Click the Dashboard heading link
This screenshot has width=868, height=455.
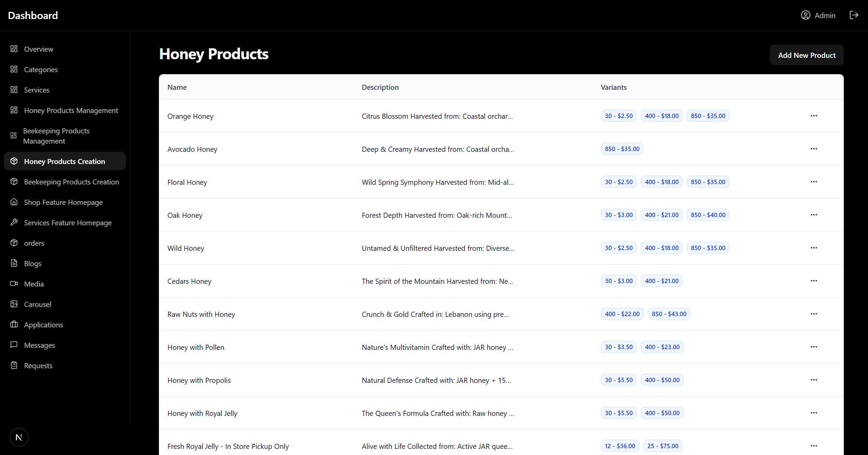pos(33,15)
